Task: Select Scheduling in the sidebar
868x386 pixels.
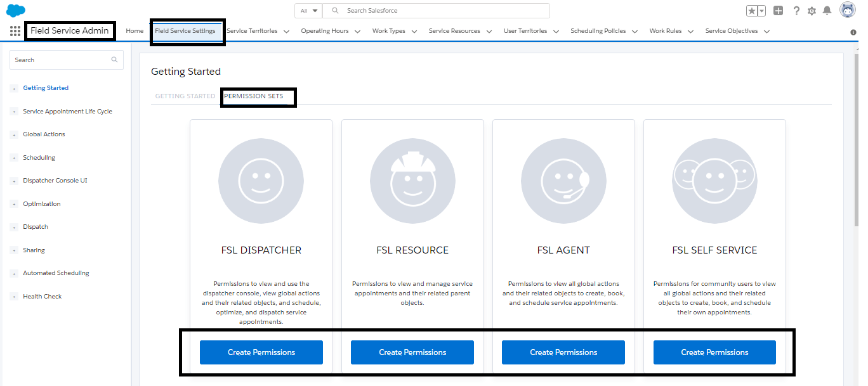Action: point(39,158)
